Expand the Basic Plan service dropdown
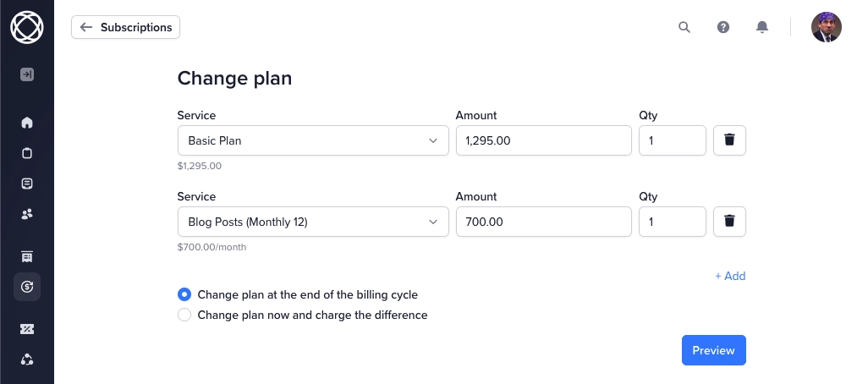This screenshot has height=384, width=868. (313, 140)
